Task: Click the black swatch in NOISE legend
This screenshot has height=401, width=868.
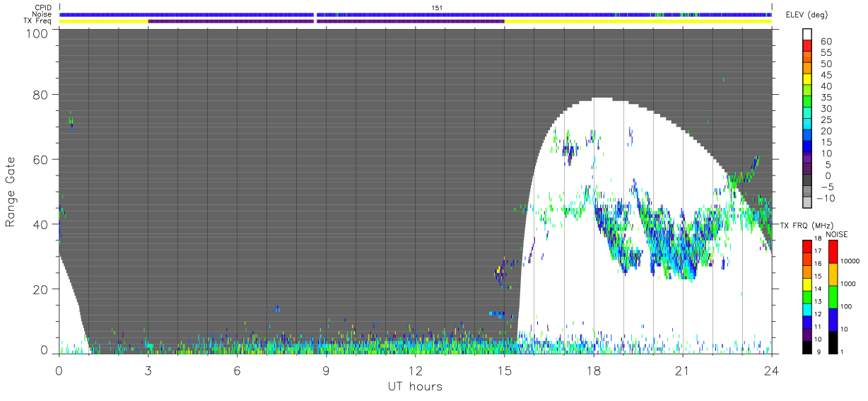Action: [833, 342]
